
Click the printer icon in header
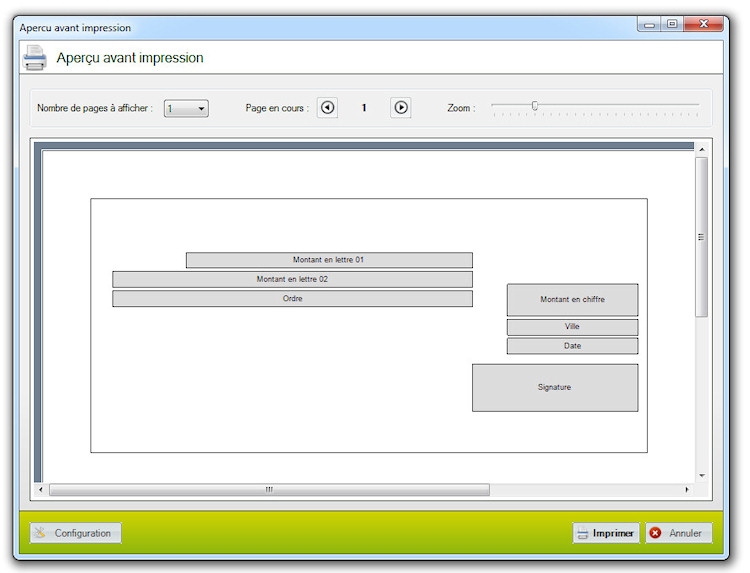tap(35, 58)
